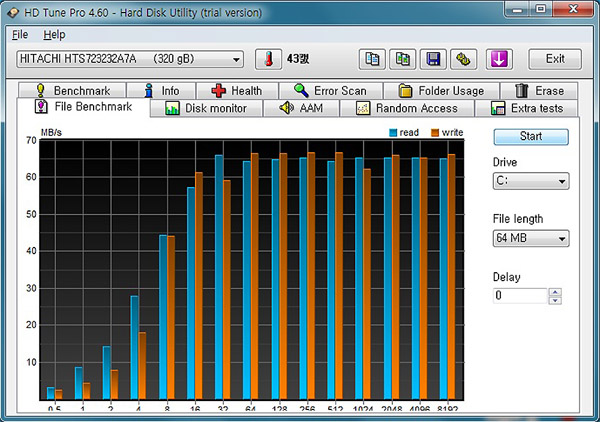Switch to the Health tab
The height and width of the screenshot is (422, 600).
[x=237, y=91]
